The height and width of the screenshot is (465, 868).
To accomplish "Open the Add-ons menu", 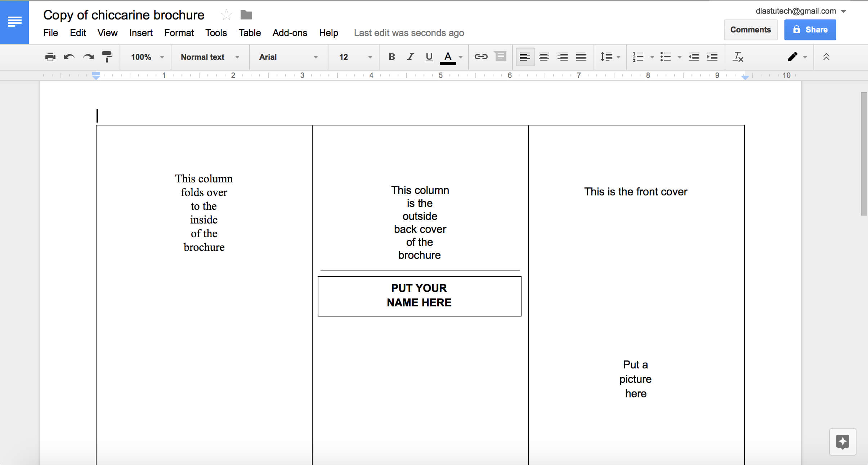I will [290, 33].
